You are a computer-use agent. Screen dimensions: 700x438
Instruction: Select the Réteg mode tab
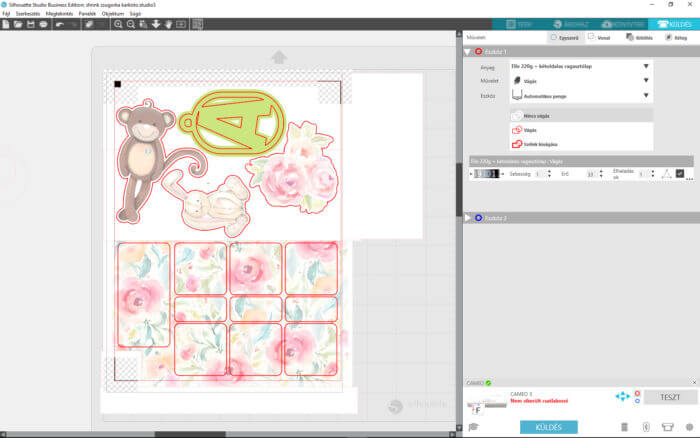point(676,38)
